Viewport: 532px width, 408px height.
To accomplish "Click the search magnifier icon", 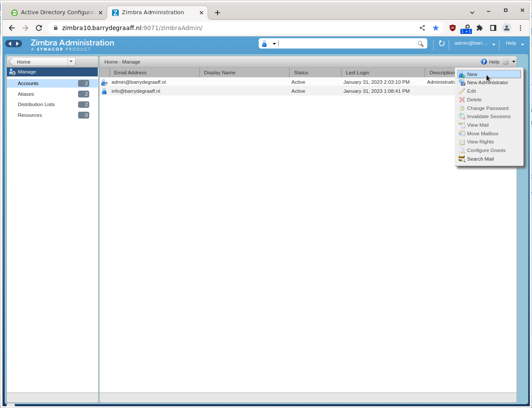I will click(x=421, y=43).
